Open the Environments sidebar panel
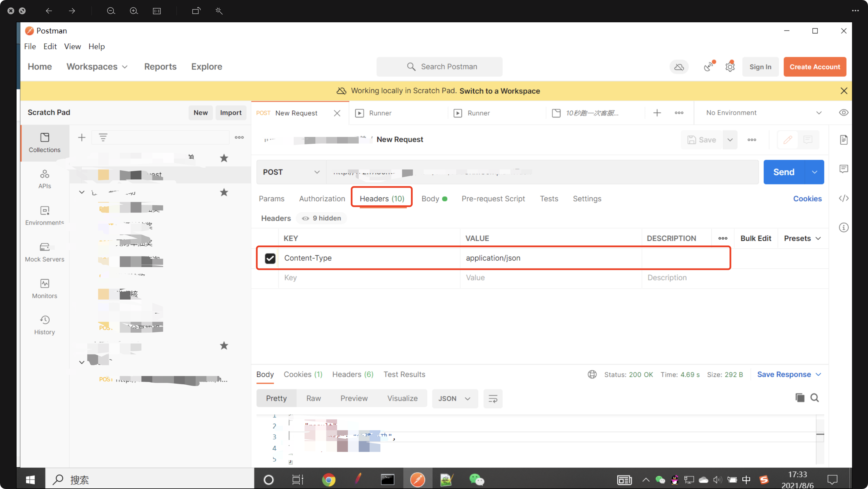This screenshot has height=489, width=868. [x=44, y=216]
